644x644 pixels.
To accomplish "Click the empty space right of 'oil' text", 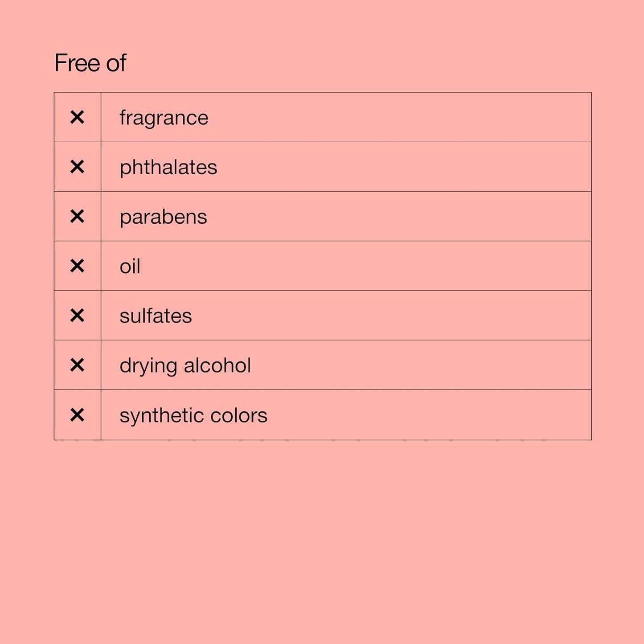I will click(x=357, y=266).
